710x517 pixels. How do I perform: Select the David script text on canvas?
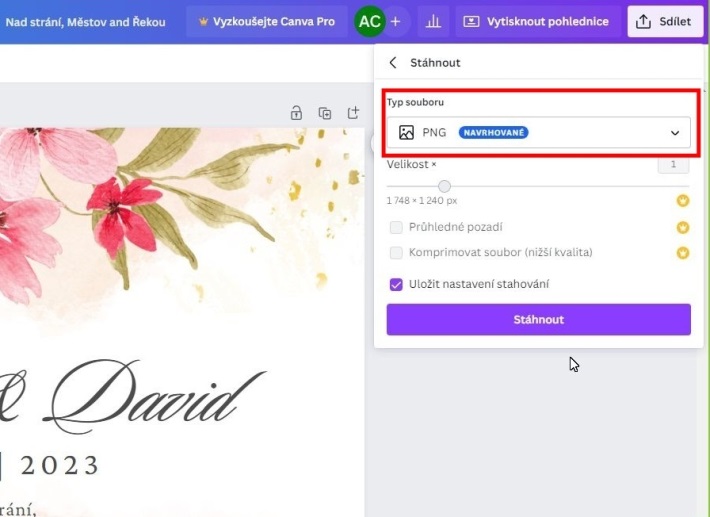click(x=154, y=396)
